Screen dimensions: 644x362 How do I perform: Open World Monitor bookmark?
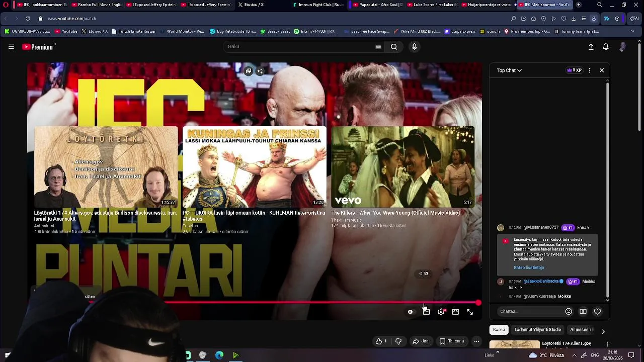click(182, 31)
